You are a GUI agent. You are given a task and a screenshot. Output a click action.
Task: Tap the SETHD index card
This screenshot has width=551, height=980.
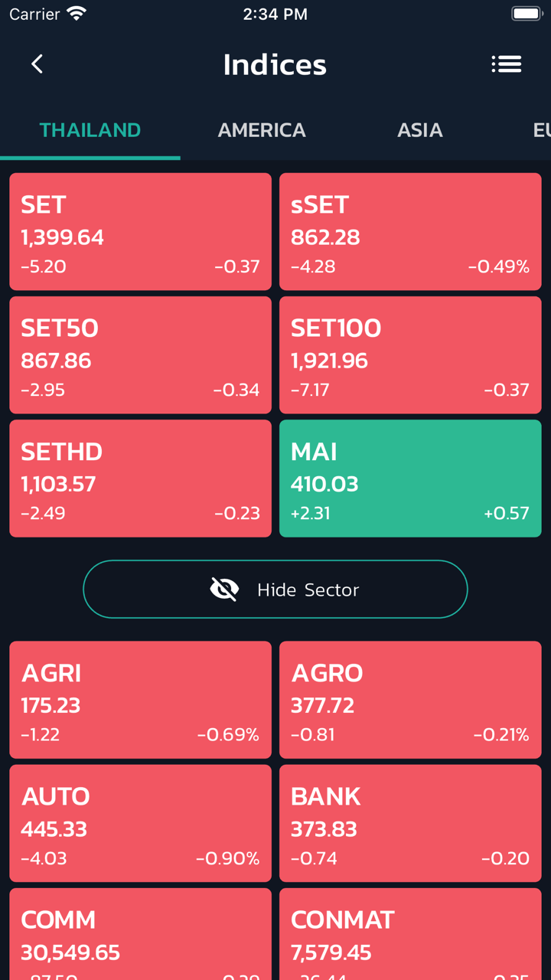tap(140, 479)
